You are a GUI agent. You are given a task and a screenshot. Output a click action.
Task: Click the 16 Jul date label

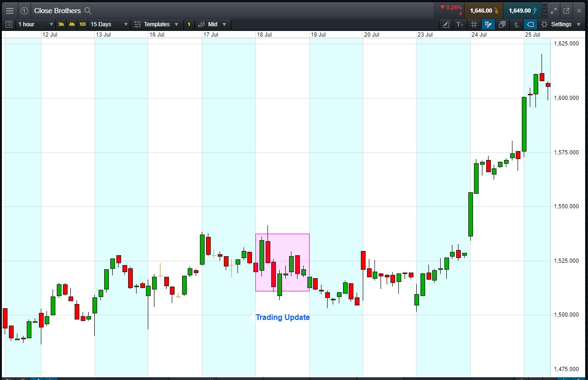click(157, 35)
